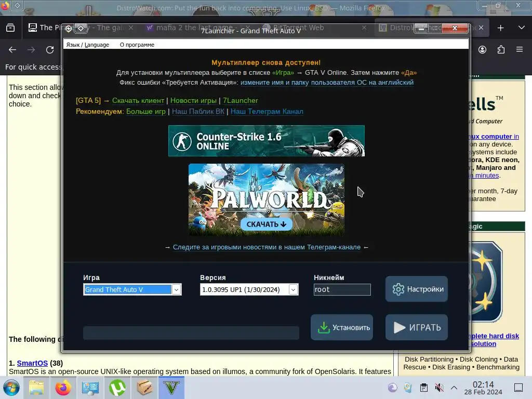Open Firefox recent browsing view icon
Viewport: 532px width, 399px height.
click(x=10, y=28)
